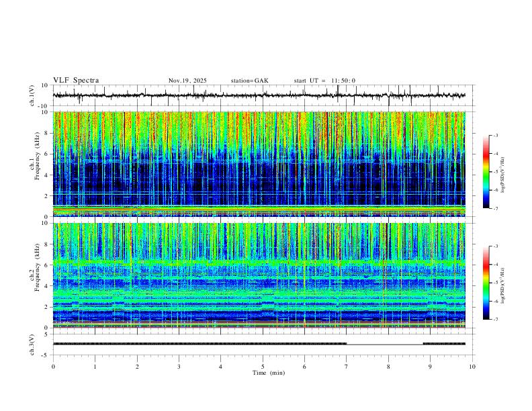
Task: Click the "-5" tick on ch.3(V) axis
Action: point(45,355)
